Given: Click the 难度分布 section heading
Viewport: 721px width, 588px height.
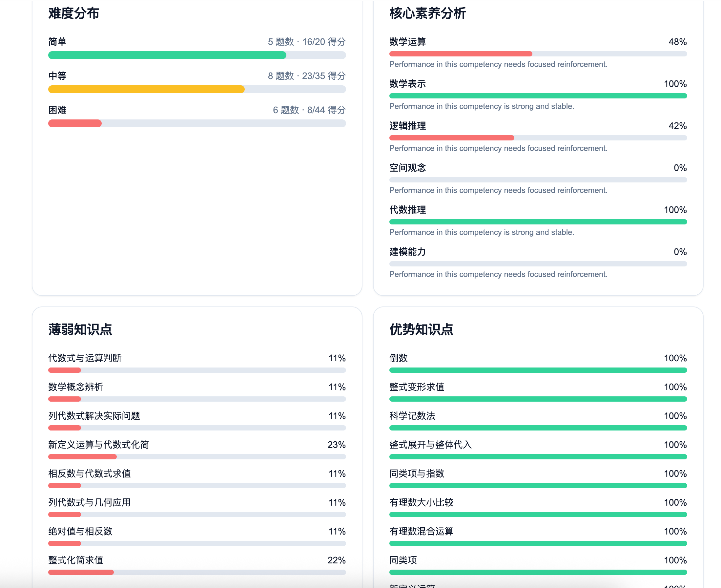Looking at the screenshot, I should pyautogui.click(x=73, y=13).
